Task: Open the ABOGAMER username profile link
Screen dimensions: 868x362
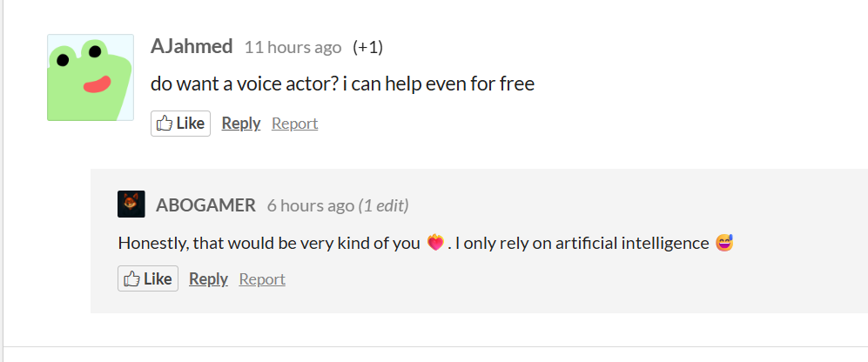Action: pos(205,205)
